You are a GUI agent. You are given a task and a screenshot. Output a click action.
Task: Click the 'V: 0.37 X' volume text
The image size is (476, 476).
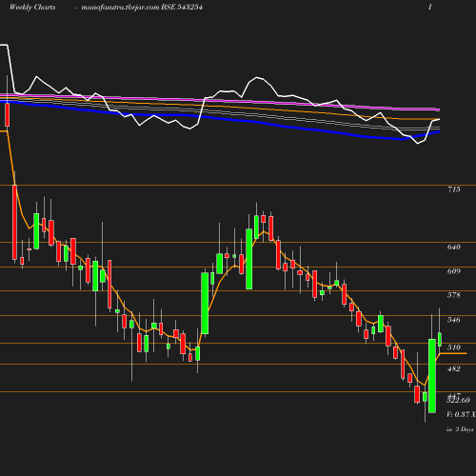[461, 414]
